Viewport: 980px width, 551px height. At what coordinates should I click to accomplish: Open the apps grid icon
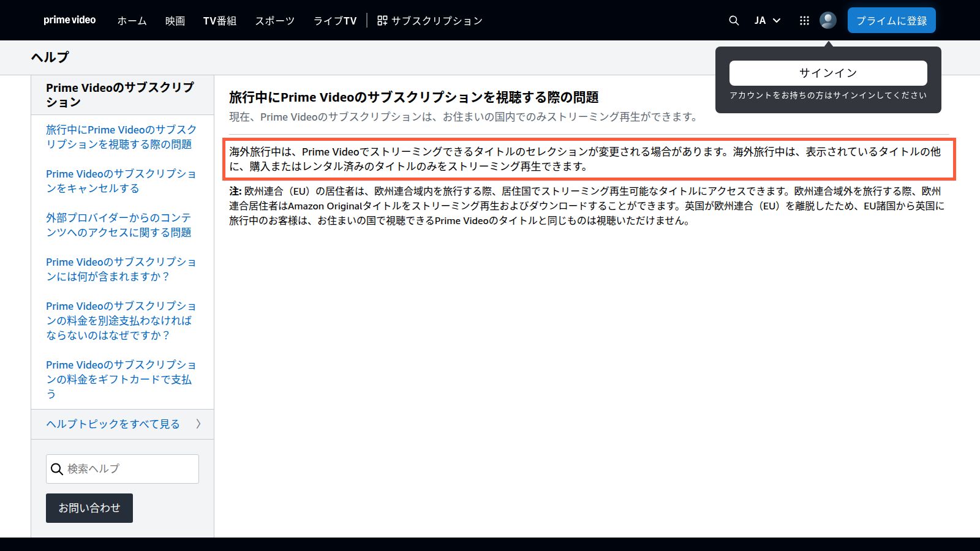(x=804, y=20)
